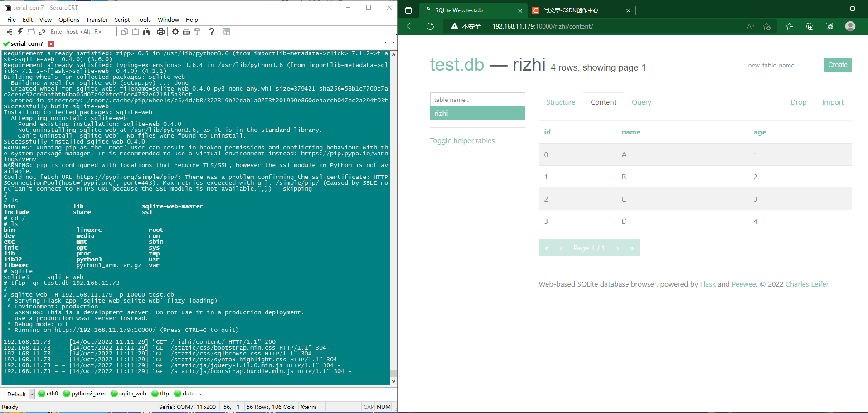Image resolution: width=868 pixels, height=413 pixels.
Task: Click the eth0 button bar button
Action: [x=48, y=394]
